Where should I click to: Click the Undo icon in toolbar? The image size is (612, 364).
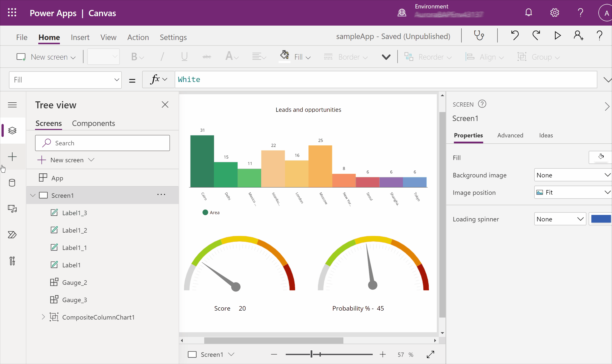(x=515, y=36)
